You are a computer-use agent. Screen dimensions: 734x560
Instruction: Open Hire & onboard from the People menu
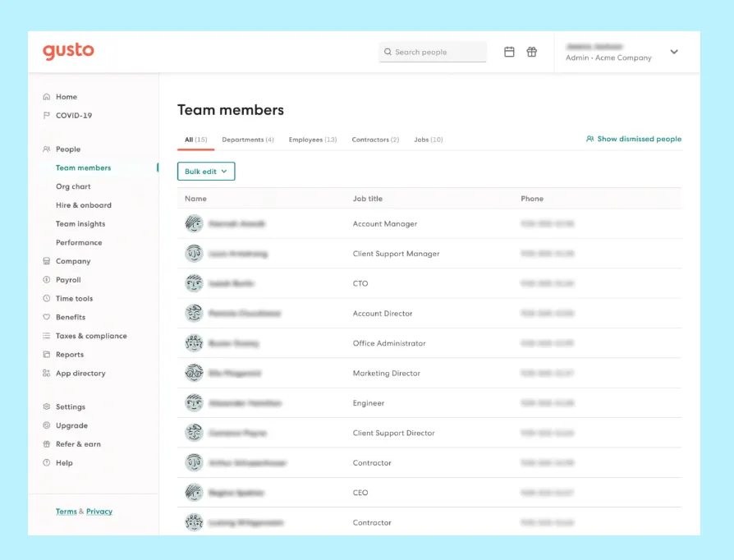84,204
